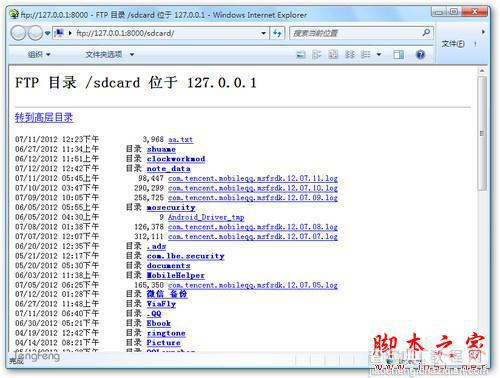The image size is (500, 378).
Task: Open the Ebook directory link
Action: pyautogui.click(x=159, y=323)
